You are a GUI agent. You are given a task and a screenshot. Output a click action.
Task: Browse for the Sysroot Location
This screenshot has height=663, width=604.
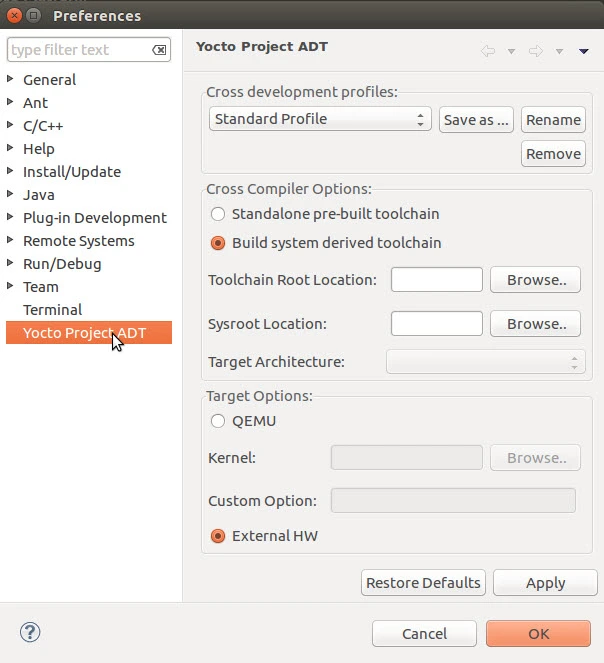pos(536,324)
